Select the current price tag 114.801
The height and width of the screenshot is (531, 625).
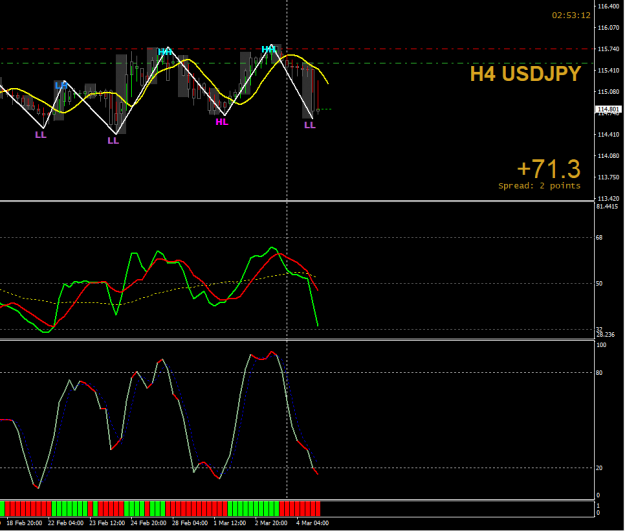pyautogui.click(x=608, y=109)
